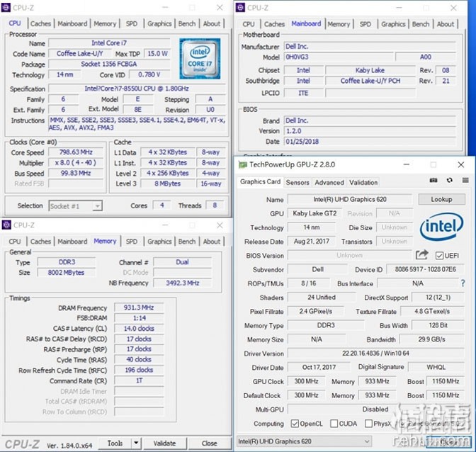The width and height of the screenshot is (476, 452).
Task: Click the blue Intel logo in GPU-Z
Action: coord(442,227)
